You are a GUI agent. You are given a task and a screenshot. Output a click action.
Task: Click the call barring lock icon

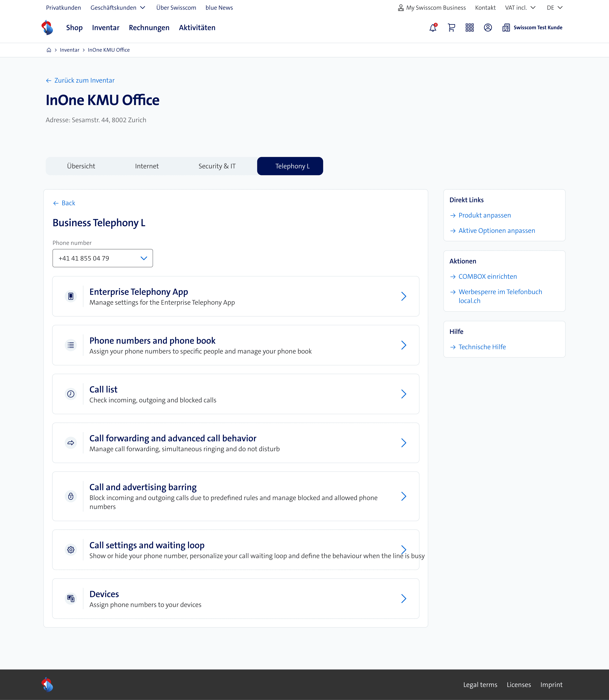click(x=71, y=496)
